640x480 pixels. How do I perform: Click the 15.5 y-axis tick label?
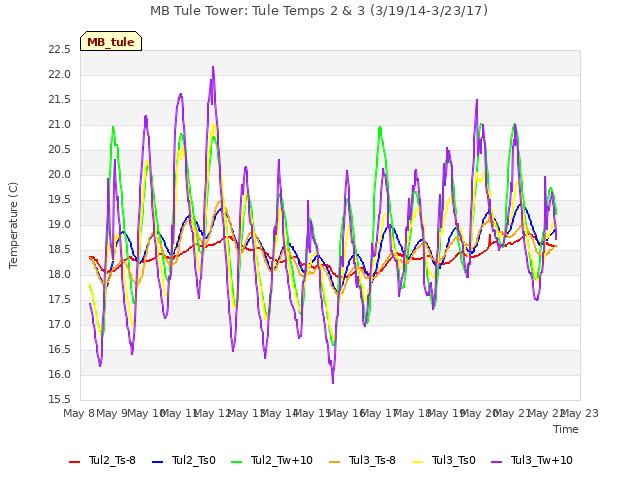[60, 400]
